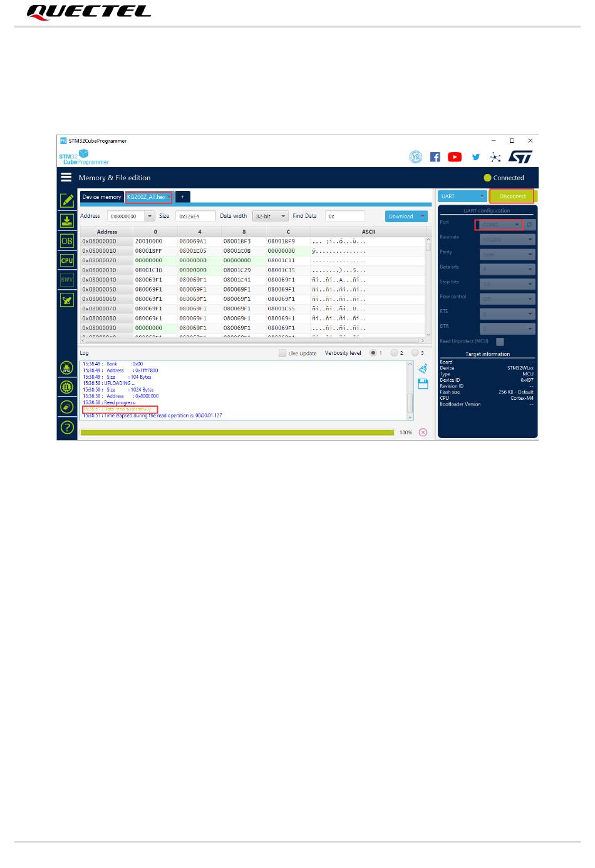Switch to the Device memory tab
The height and width of the screenshot is (868, 595).
point(101,197)
